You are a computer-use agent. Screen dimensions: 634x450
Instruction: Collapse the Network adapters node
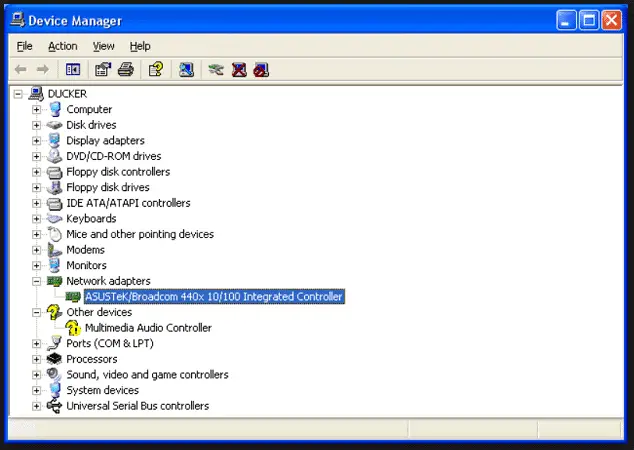36,281
